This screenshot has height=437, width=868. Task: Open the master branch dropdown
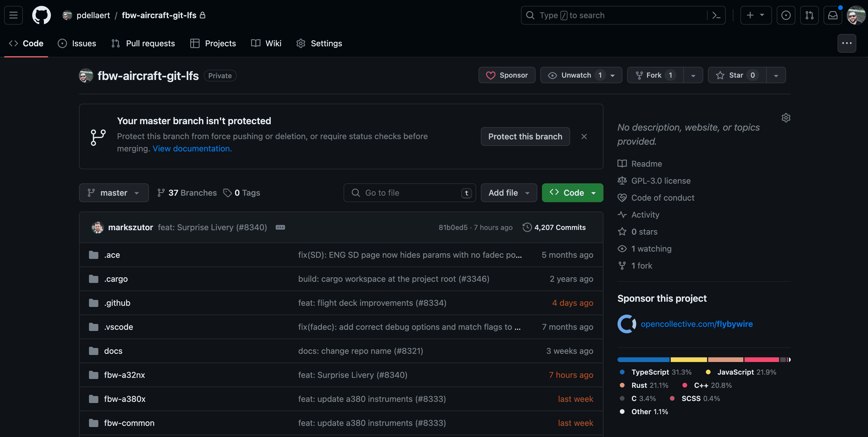(114, 193)
